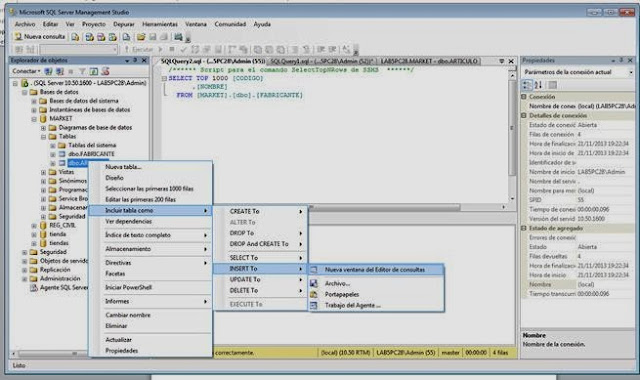Open the DELETE To submenu
The image size is (640, 380).
coord(260,291)
